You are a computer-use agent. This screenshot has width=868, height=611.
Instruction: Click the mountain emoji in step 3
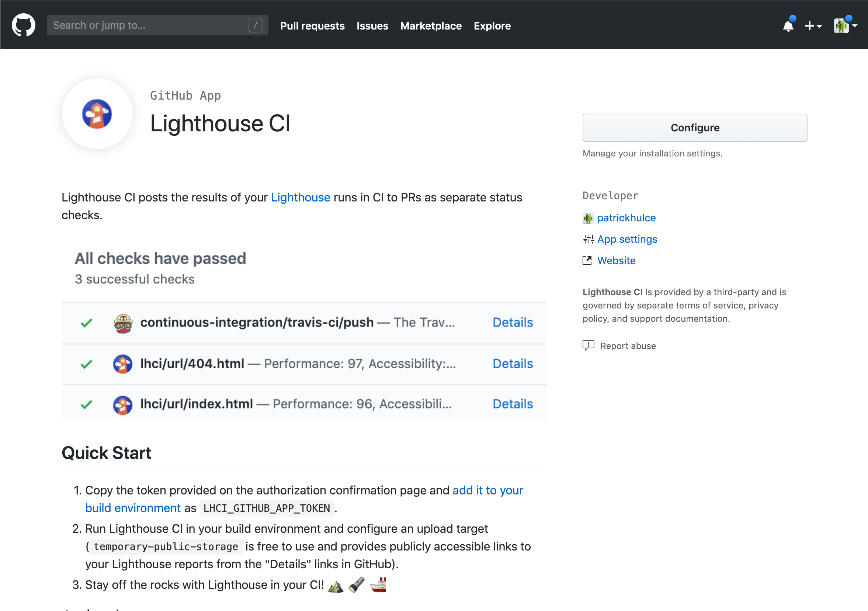[x=336, y=585]
